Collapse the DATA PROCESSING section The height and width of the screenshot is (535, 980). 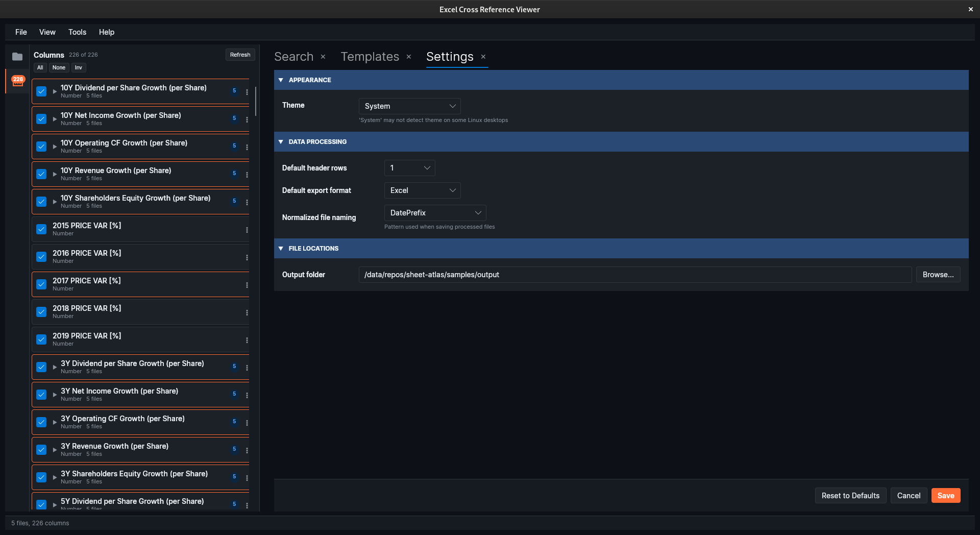[x=282, y=142]
